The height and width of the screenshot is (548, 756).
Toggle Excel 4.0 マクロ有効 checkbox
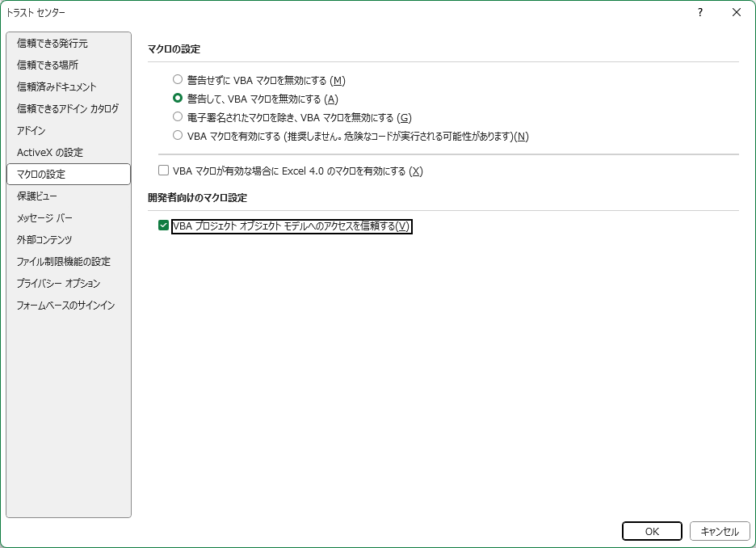pyautogui.click(x=164, y=171)
